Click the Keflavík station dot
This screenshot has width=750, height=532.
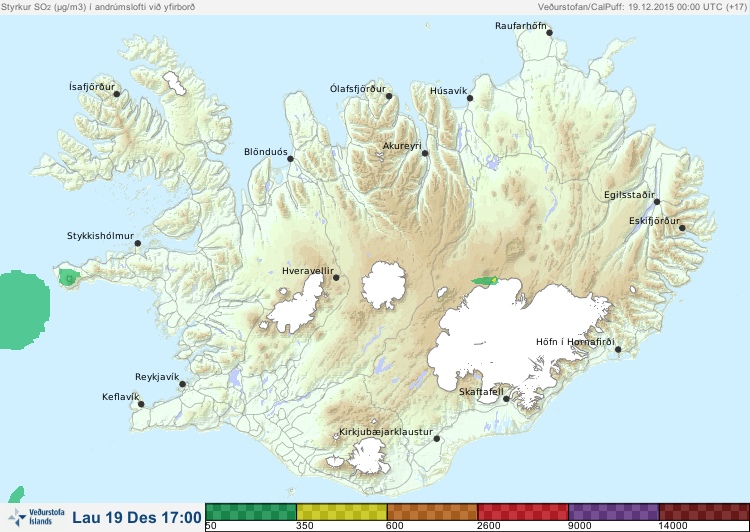141,404
